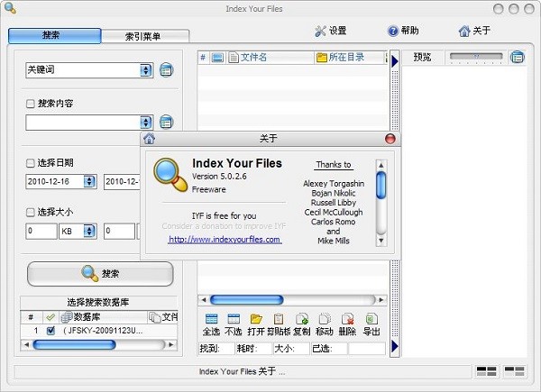The width and height of the screenshot is (541, 392).
Task: Click scroll-up arrow in Thanks to list
Action: tap(381, 165)
